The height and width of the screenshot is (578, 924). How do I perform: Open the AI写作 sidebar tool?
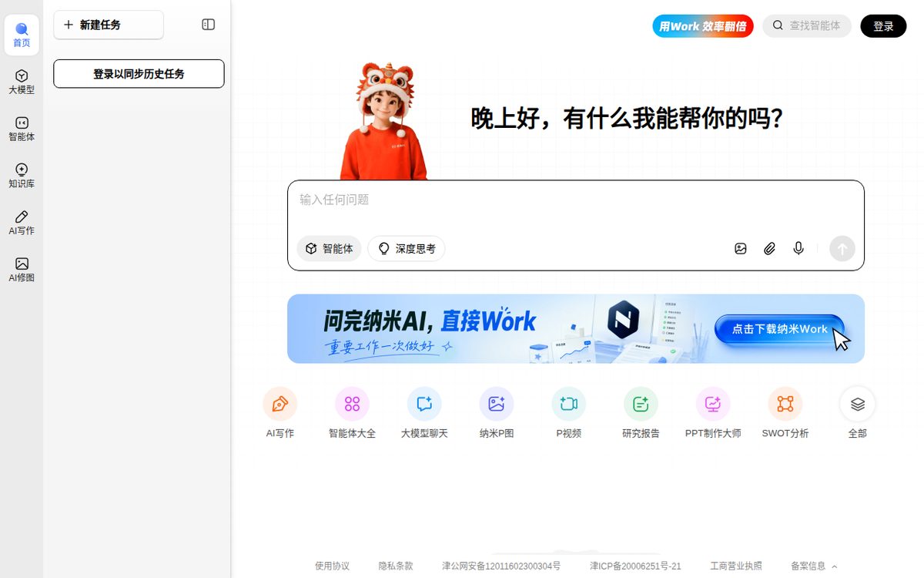coord(22,223)
